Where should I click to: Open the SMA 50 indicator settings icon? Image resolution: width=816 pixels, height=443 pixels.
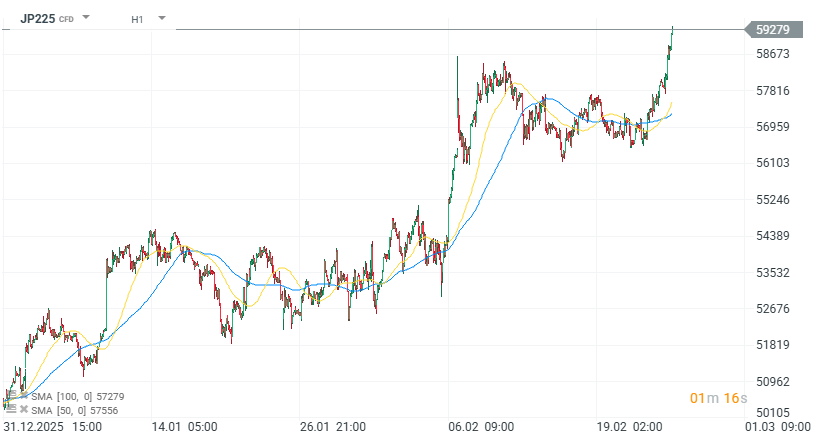[x=10, y=410]
